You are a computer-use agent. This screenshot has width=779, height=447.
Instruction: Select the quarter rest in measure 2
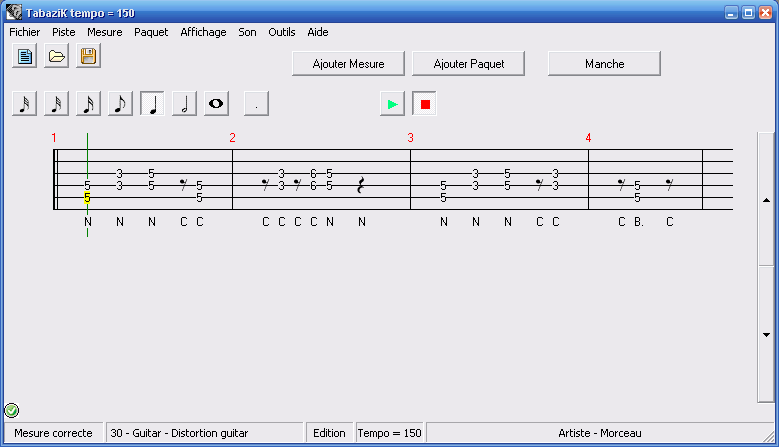tap(361, 185)
